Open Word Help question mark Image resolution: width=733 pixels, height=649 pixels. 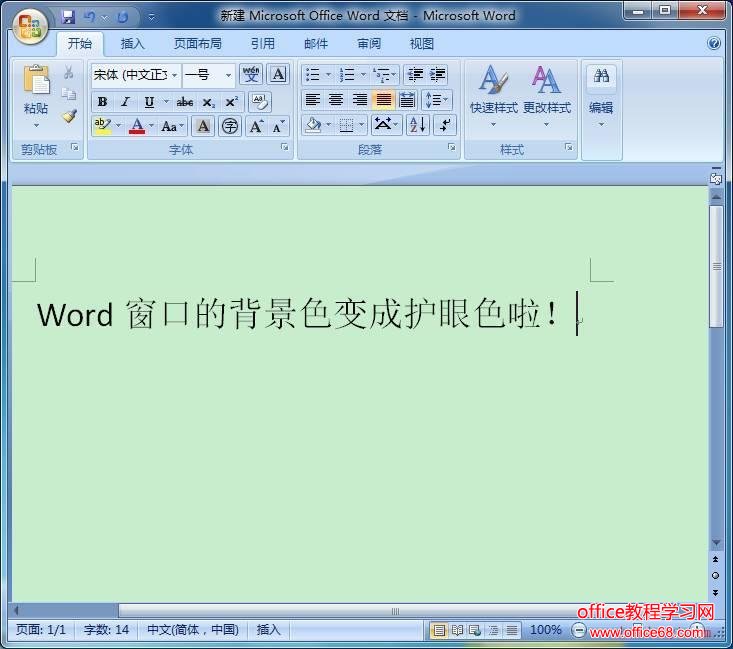tap(713, 43)
